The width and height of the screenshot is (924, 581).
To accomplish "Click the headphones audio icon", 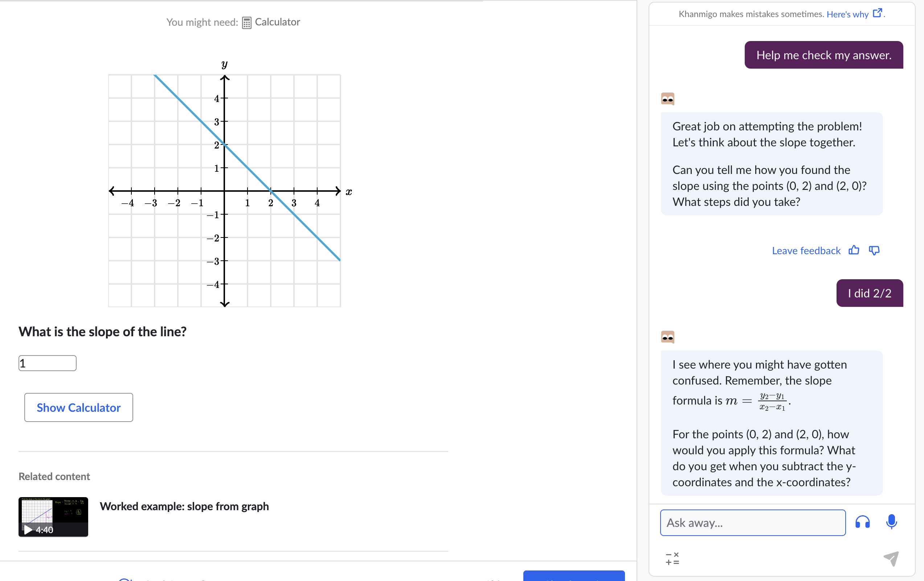I will coord(863,522).
